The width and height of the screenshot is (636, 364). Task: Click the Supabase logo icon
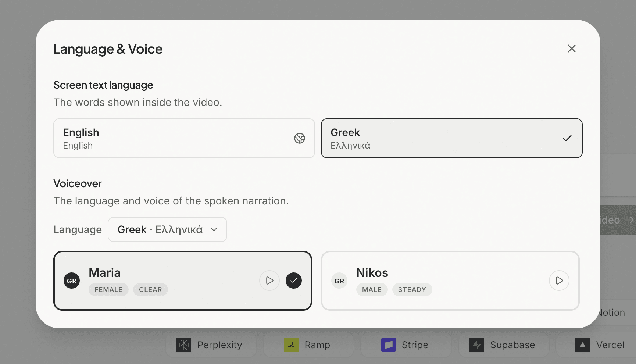click(x=477, y=345)
